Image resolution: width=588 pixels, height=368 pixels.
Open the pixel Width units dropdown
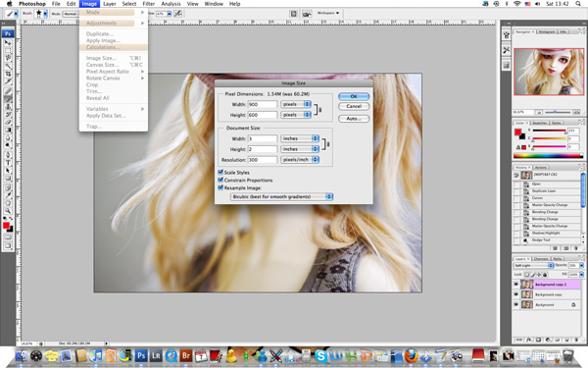click(296, 104)
